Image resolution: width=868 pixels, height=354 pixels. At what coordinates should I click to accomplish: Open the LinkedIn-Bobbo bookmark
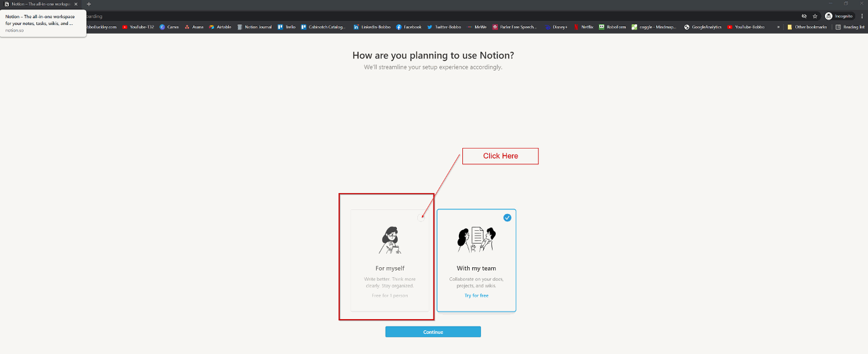[x=371, y=27]
